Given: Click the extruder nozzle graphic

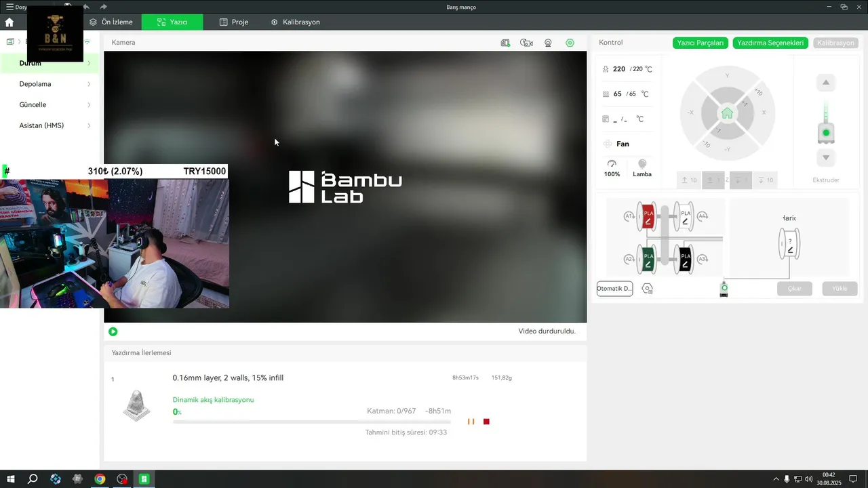Looking at the screenshot, I should [x=826, y=133].
